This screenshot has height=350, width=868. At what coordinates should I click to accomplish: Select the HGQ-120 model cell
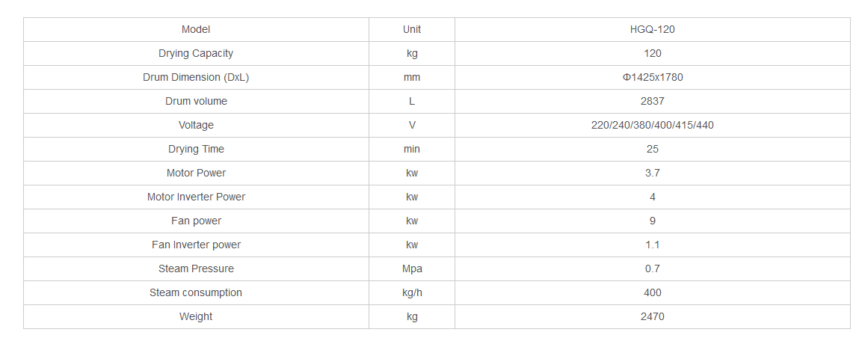tap(652, 29)
